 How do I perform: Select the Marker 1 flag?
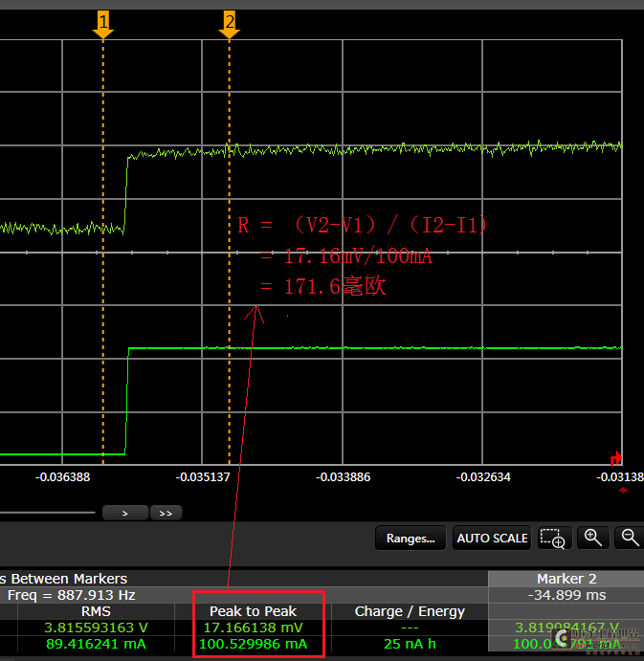[x=103, y=25]
